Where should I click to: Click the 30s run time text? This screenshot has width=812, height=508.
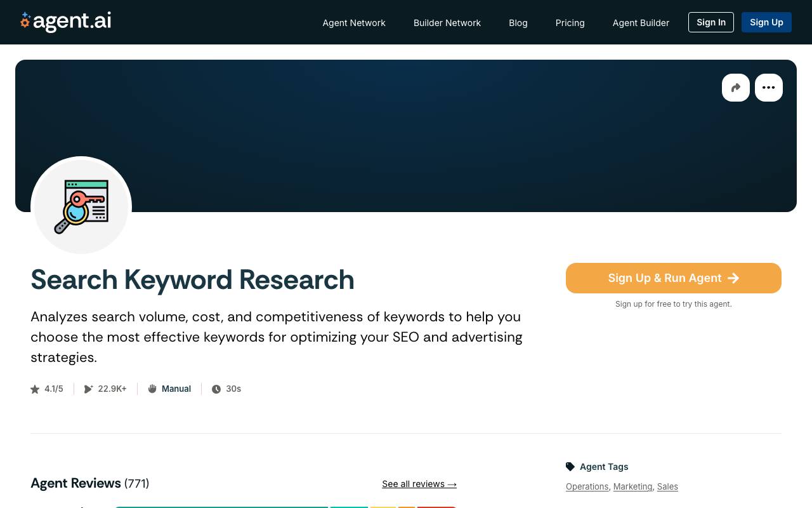233,389
